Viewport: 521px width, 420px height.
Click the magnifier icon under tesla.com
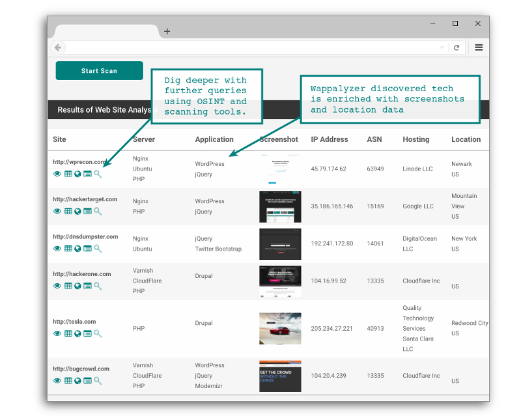pyautogui.click(x=98, y=333)
